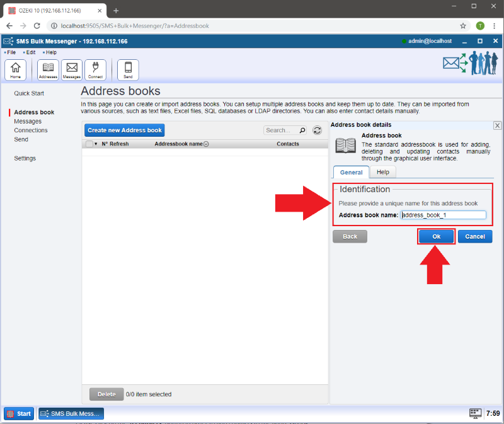Image resolution: width=504 pixels, height=424 pixels.
Task: Open the Addresses toolbar icon
Action: pyautogui.click(x=48, y=69)
